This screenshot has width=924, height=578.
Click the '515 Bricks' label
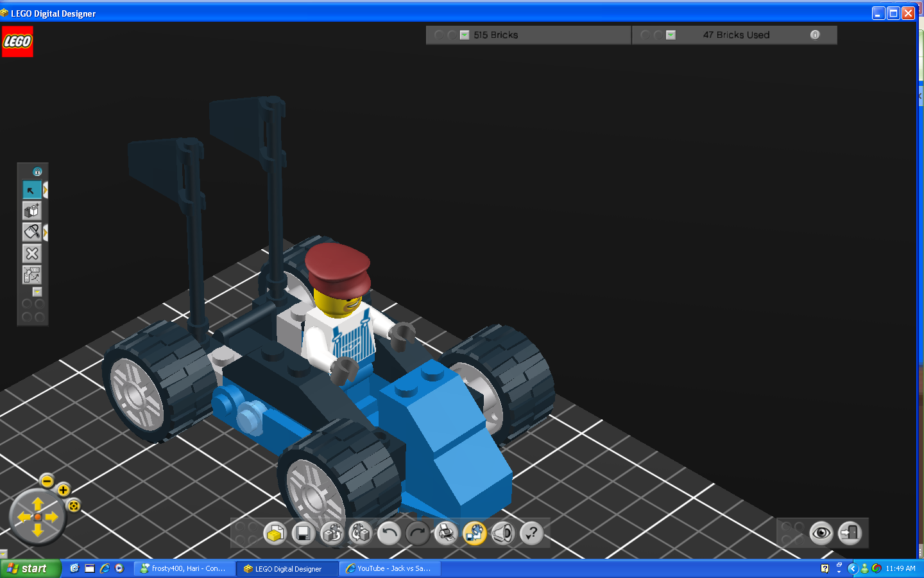[496, 35]
